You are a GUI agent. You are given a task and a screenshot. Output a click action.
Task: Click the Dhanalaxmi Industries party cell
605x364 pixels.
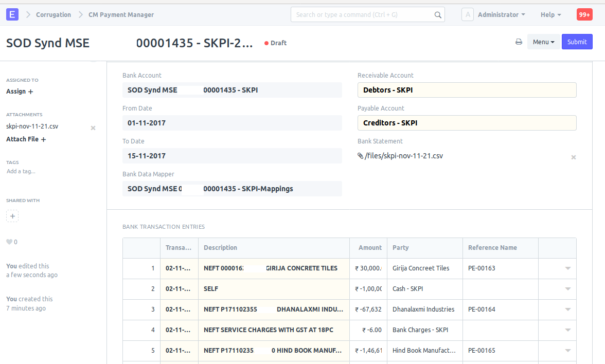pos(425,310)
